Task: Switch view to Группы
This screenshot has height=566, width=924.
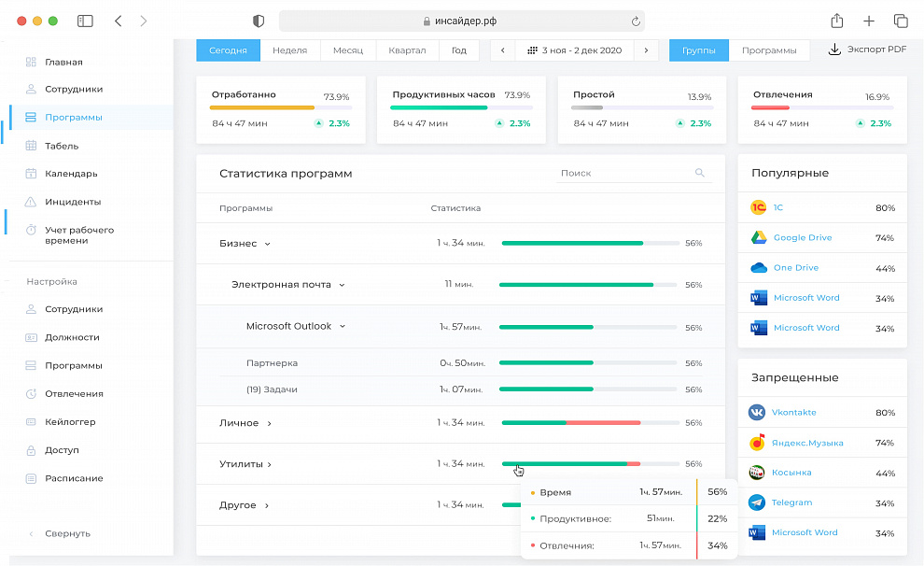Action: pos(698,50)
